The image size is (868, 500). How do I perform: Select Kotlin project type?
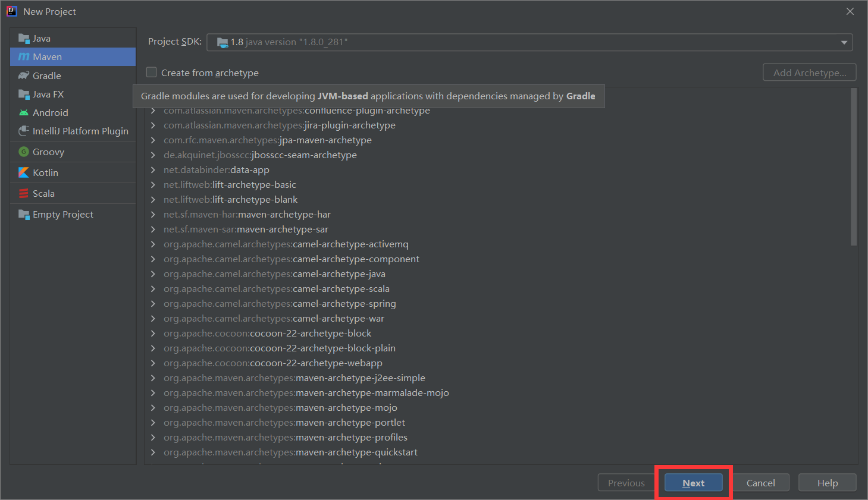[73, 172]
